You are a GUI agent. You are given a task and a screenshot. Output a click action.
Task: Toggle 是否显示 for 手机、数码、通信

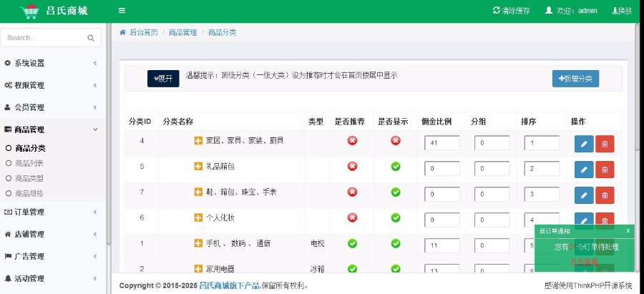(x=396, y=243)
